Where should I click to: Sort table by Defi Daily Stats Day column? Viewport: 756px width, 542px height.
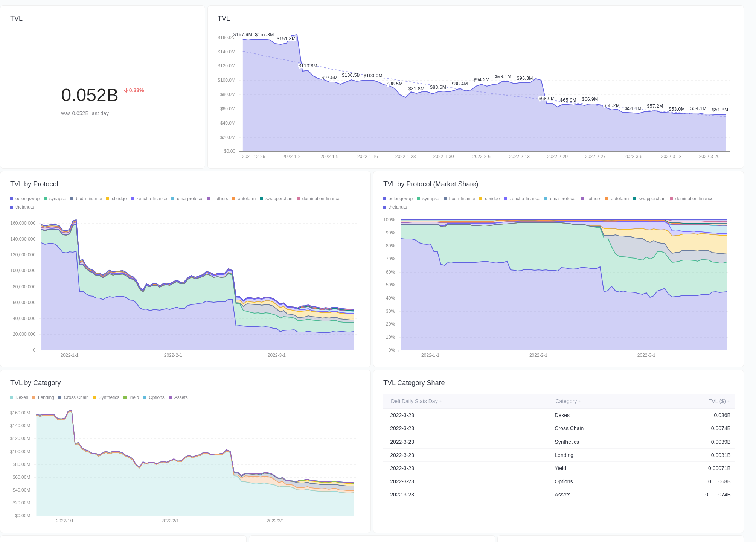click(x=414, y=401)
